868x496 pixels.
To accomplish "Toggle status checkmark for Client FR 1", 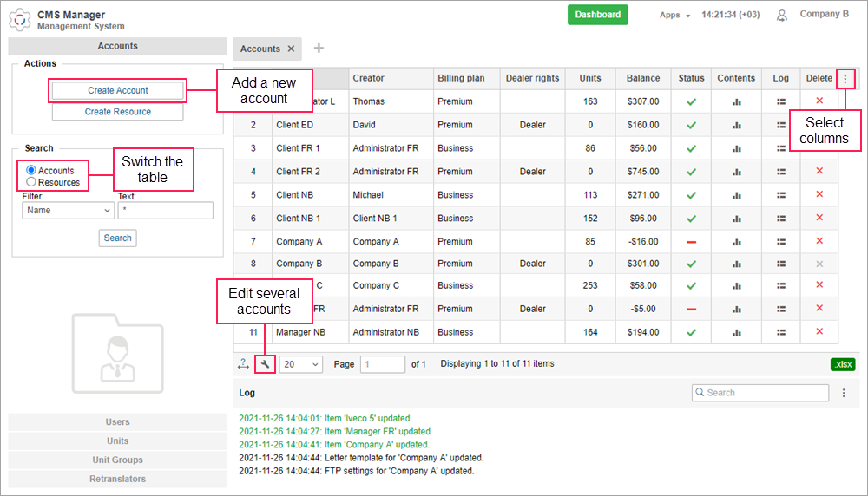I will [692, 149].
